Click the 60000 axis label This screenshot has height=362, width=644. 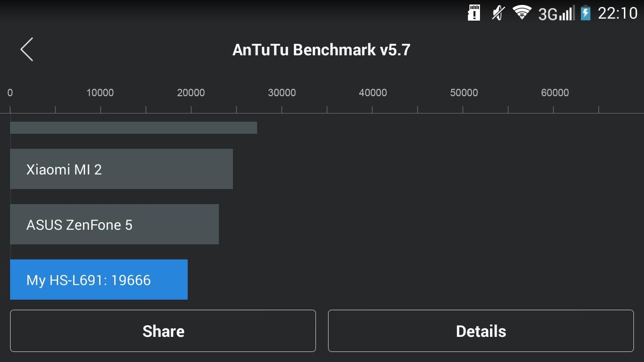[555, 93]
